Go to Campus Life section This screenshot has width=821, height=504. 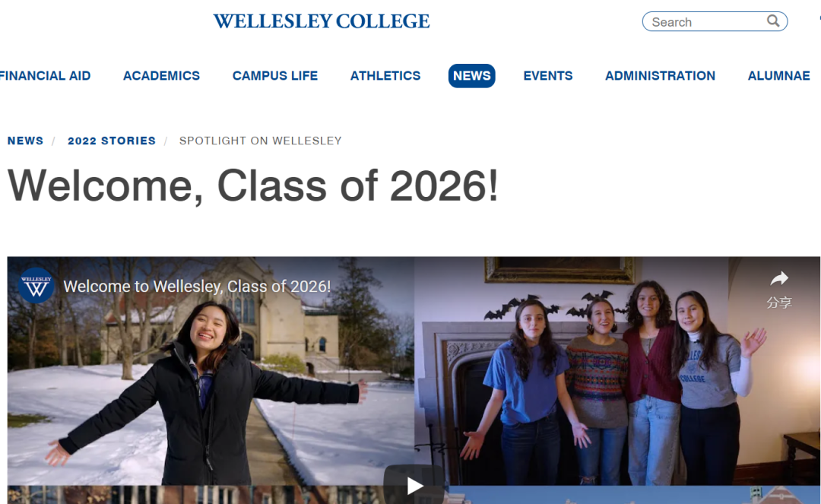click(275, 76)
